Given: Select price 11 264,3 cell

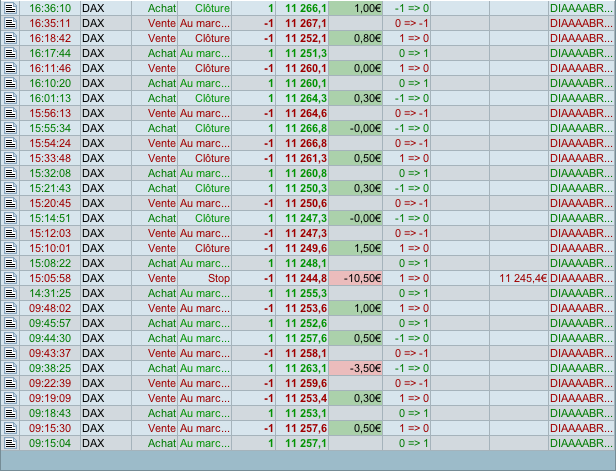Looking at the screenshot, I should (302, 98).
